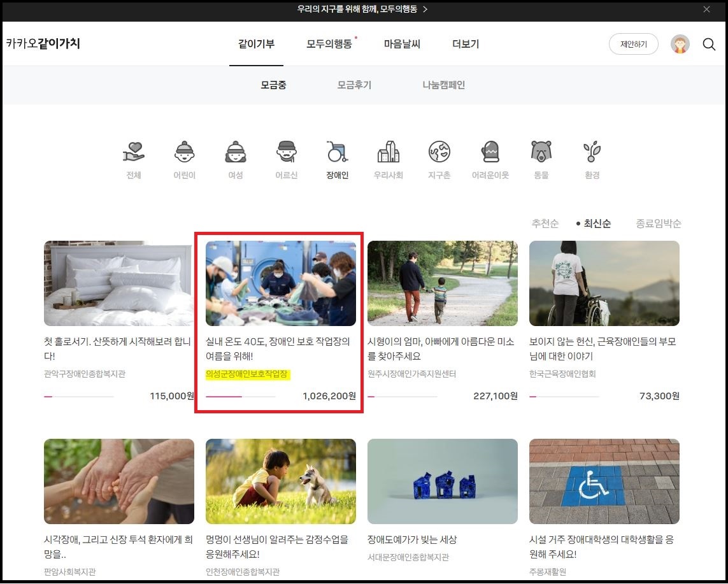Open title 시설 거주 장애대학생의 대학생활을 응원해 주세요!
728x584 pixels.
pyautogui.click(x=602, y=547)
